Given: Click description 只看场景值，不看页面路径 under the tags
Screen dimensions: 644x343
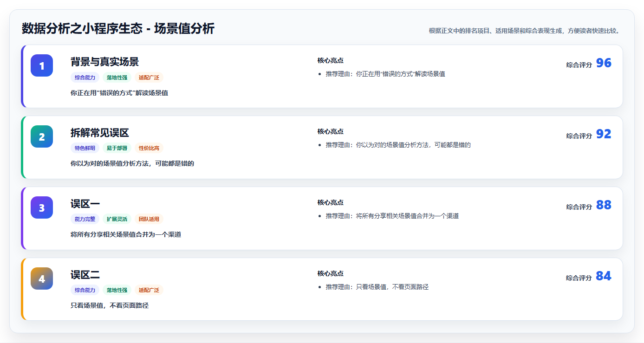Looking at the screenshot, I should pyautogui.click(x=110, y=306).
